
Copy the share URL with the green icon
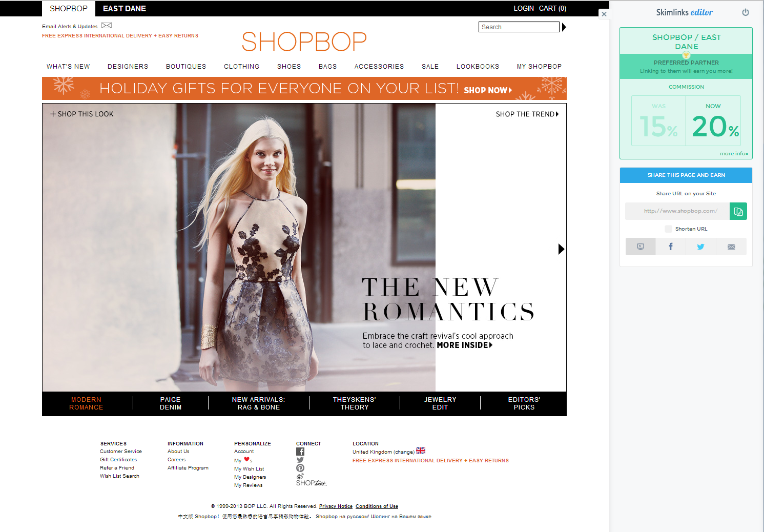pos(738,211)
